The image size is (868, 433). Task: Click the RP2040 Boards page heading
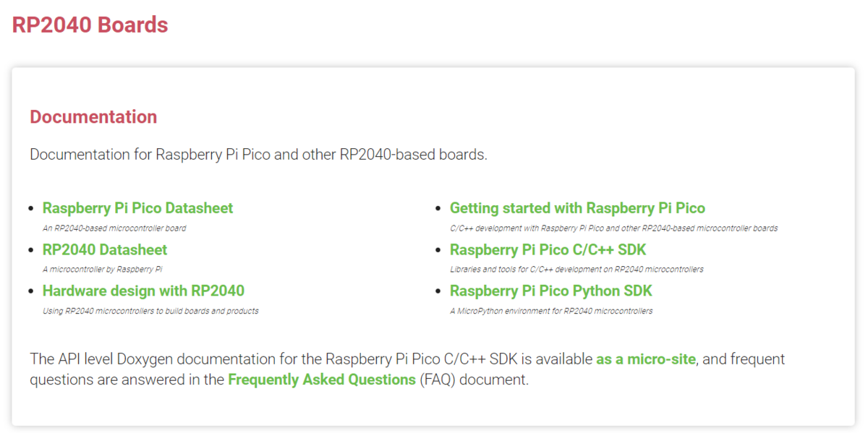(x=90, y=25)
